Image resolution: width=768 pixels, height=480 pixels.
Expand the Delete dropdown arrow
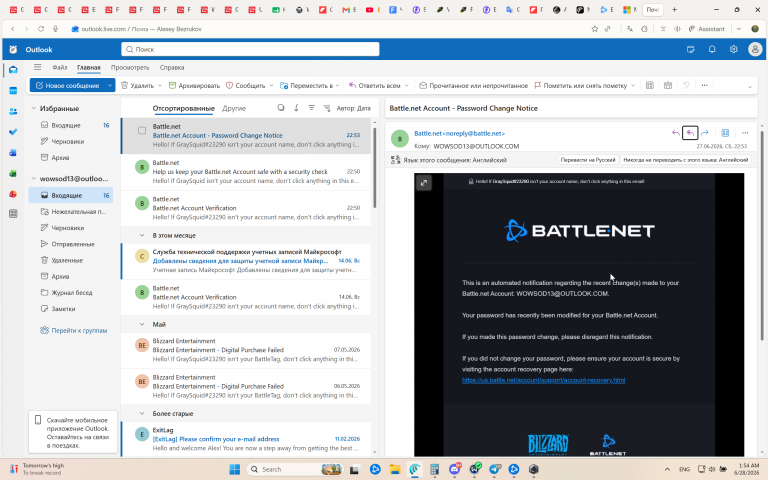pyautogui.click(x=160, y=85)
